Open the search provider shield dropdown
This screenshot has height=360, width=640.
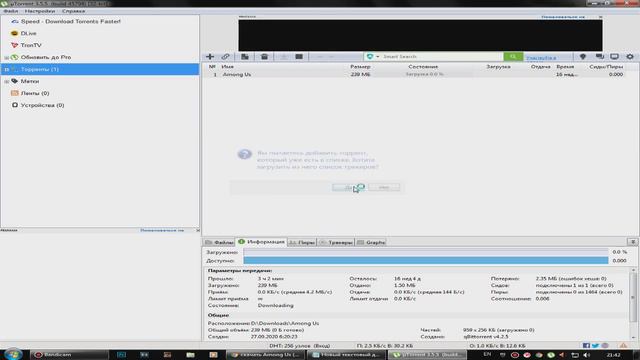coord(373,56)
